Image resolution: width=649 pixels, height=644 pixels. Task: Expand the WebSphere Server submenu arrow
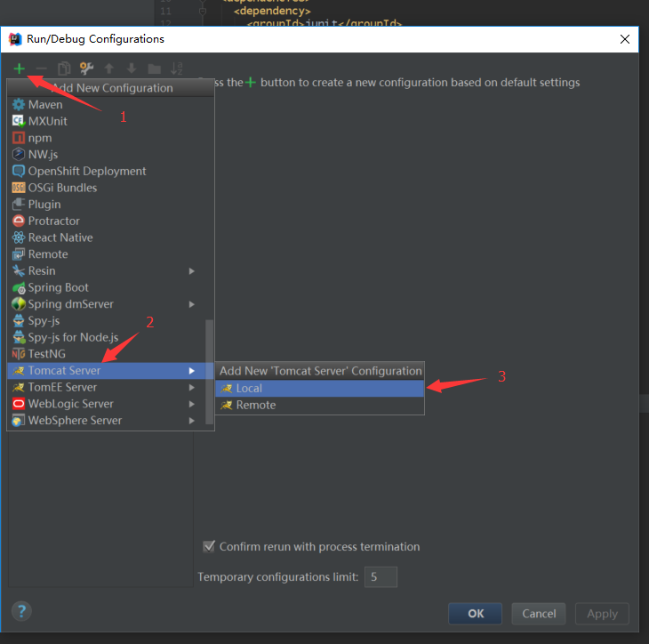click(x=192, y=421)
